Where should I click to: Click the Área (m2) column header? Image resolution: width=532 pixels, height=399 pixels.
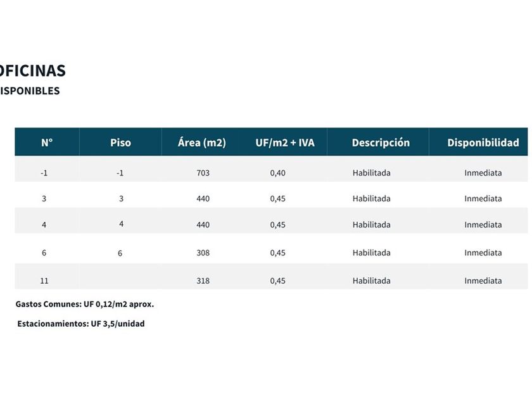[202, 142]
